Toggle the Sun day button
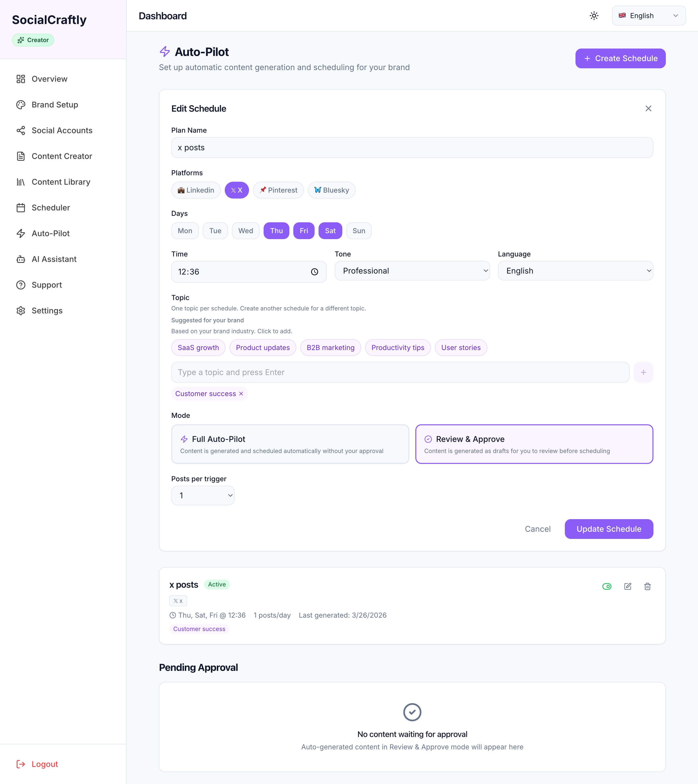Viewport: 698px width, 784px height. coord(359,230)
